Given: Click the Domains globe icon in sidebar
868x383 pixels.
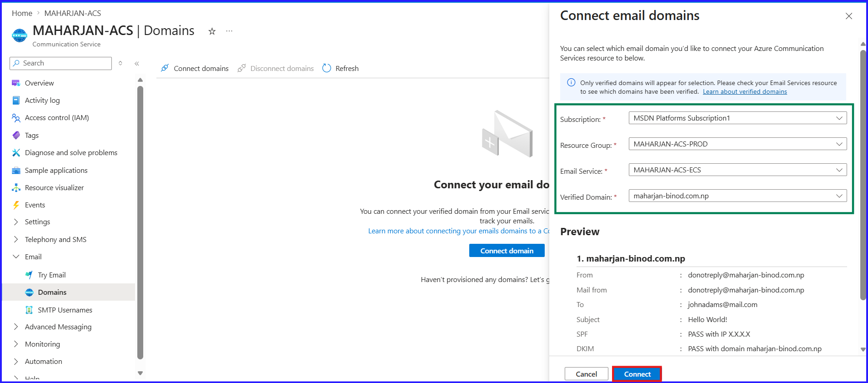Looking at the screenshot, I should pos(29,292).
